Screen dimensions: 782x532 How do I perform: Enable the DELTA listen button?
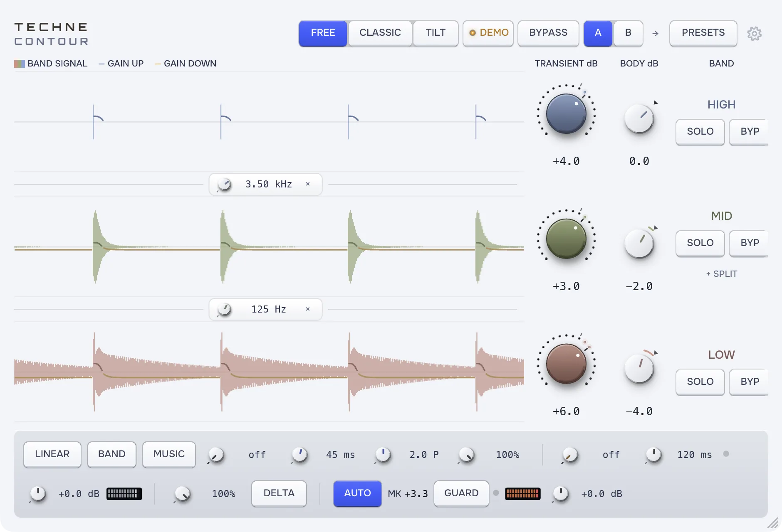point(279,493)
